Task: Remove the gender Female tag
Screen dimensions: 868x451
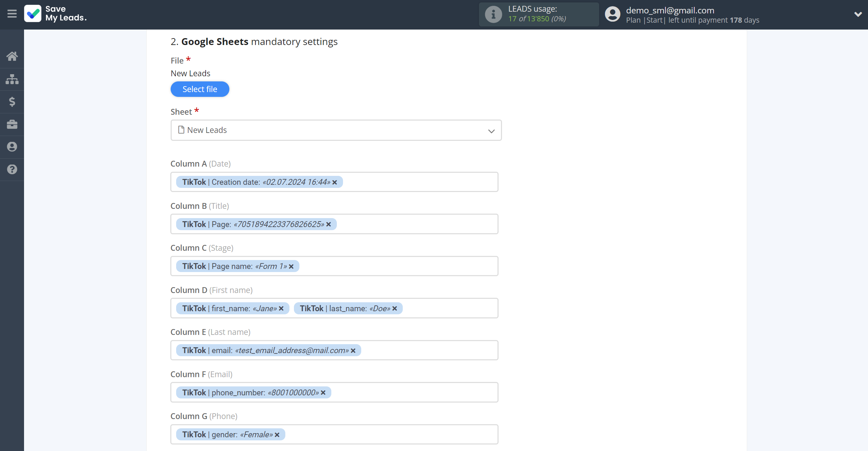Action: point(277,435)
